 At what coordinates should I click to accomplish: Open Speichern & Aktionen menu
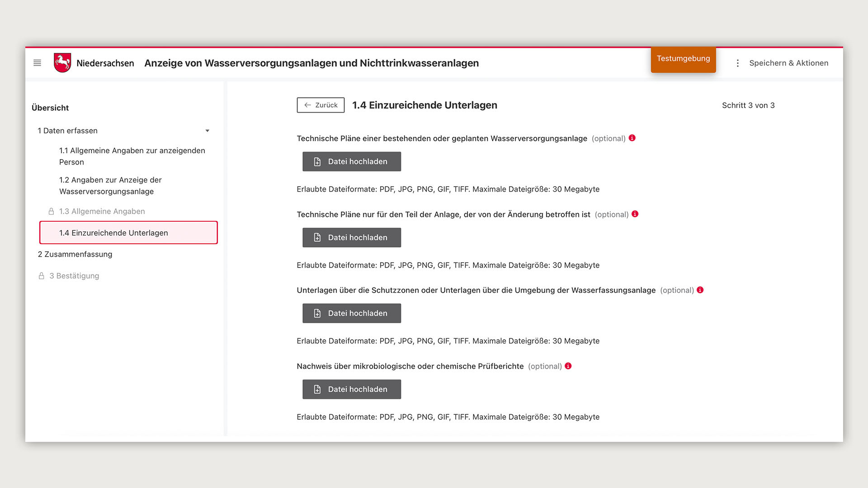tap(788, 63)
